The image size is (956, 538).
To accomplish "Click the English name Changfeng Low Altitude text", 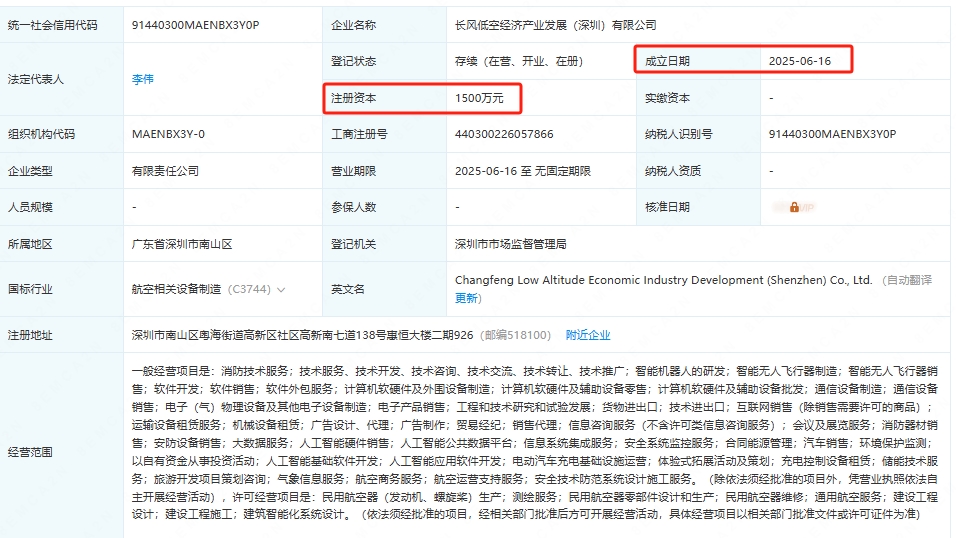I will 663,280.
